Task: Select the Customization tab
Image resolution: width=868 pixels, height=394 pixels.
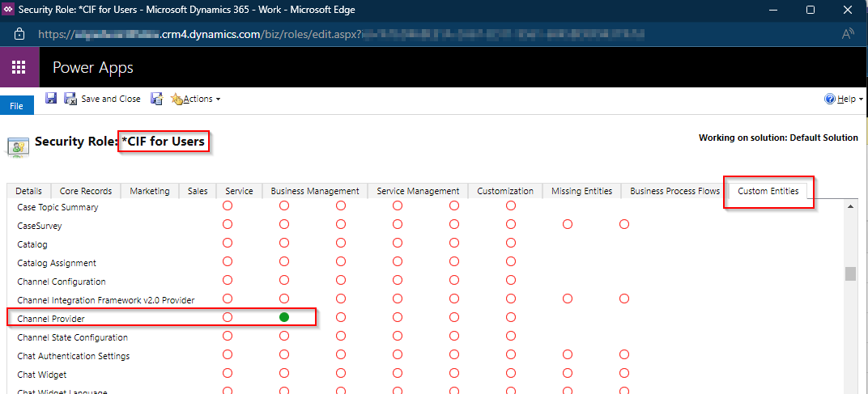Action: click(505, 191)
